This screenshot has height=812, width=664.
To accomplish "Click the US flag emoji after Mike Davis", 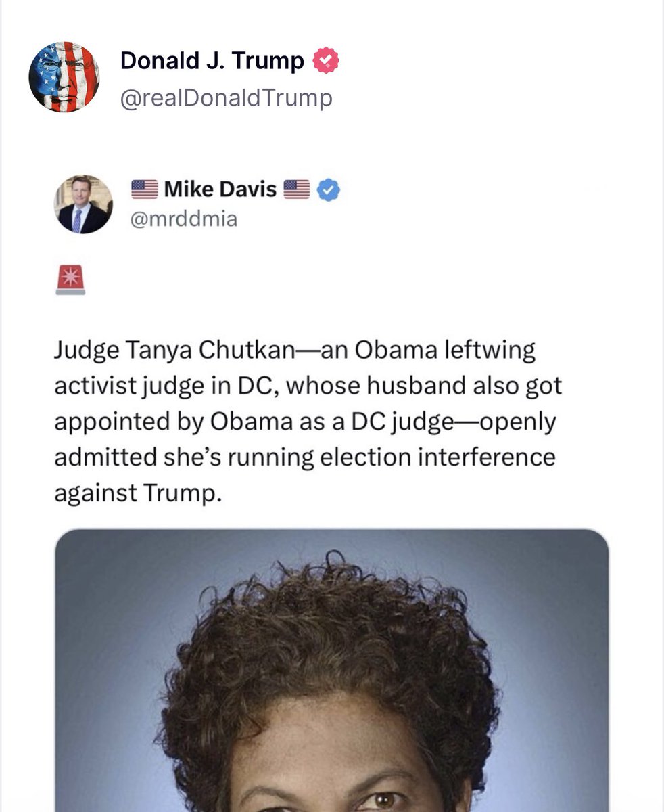I will [x=296, y=190].
